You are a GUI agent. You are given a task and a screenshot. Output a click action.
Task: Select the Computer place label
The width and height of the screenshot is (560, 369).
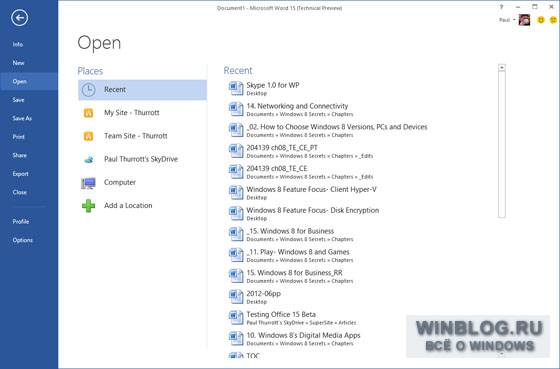click(120, 183)
